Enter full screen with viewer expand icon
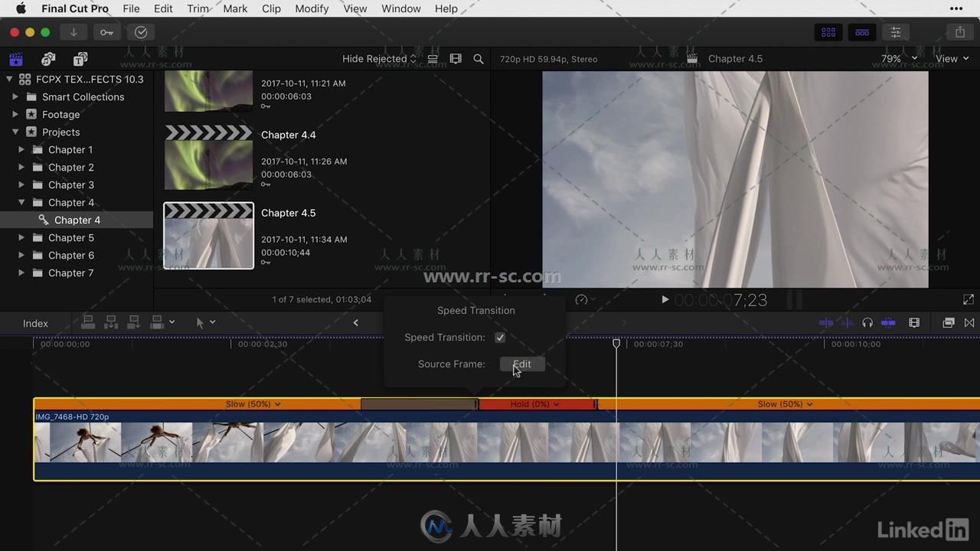 tap(969, 300)
